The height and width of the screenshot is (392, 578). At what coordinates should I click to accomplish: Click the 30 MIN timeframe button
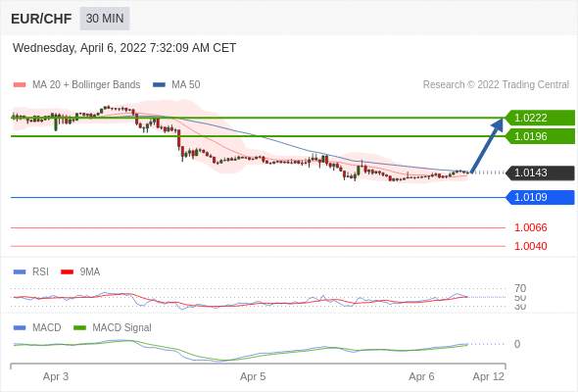(105, 18)
